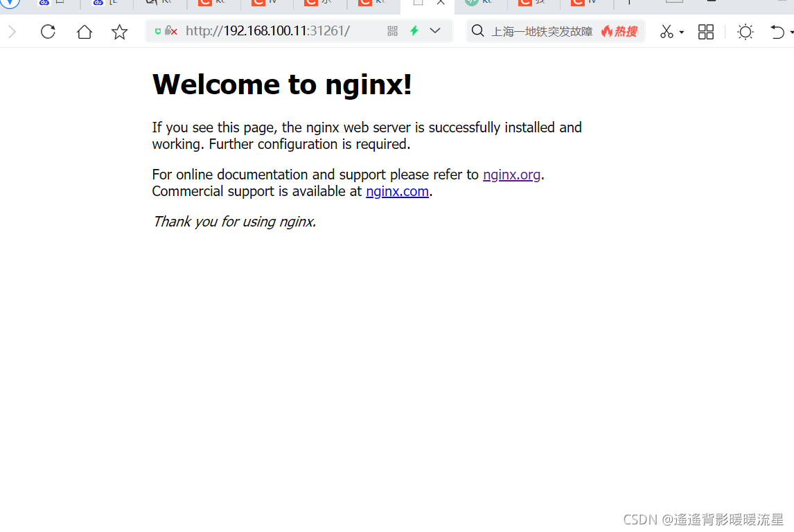
Task: Reload the nginx page
Action: pyautogui.click(x=48, y=32)
